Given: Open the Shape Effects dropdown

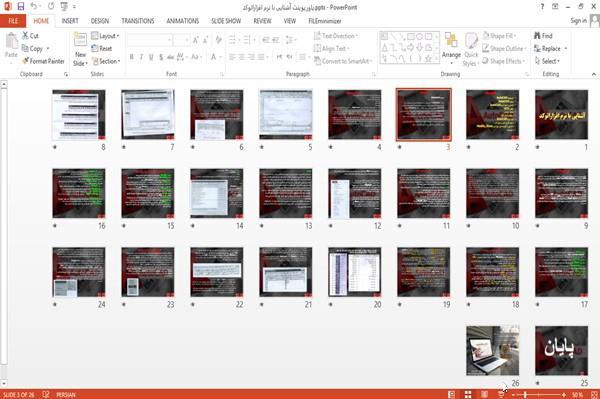Looking at the screenshot, I should (x=504, y=61).
